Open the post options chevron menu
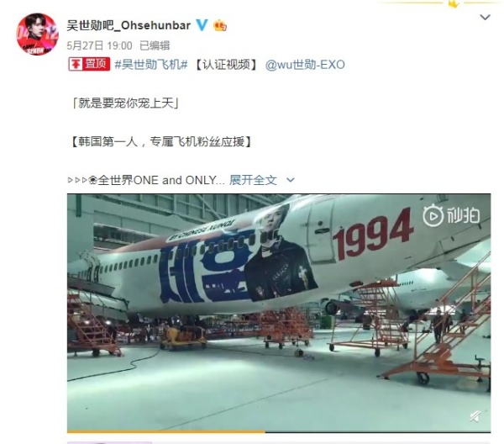The width and height of the screenshot is (504, 444). coord(485,17)
